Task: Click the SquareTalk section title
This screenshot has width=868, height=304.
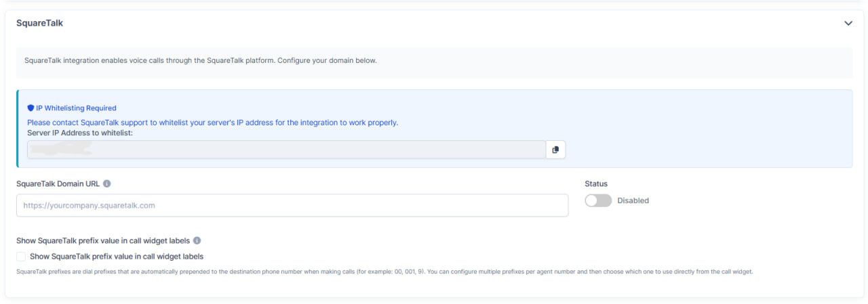Action: [x=39, y=23]
